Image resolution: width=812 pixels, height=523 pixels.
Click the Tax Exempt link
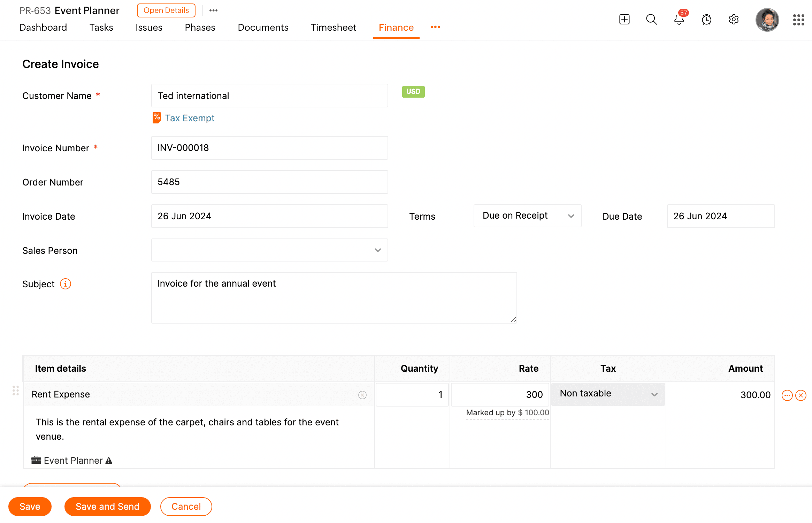[x=190, y=118]
